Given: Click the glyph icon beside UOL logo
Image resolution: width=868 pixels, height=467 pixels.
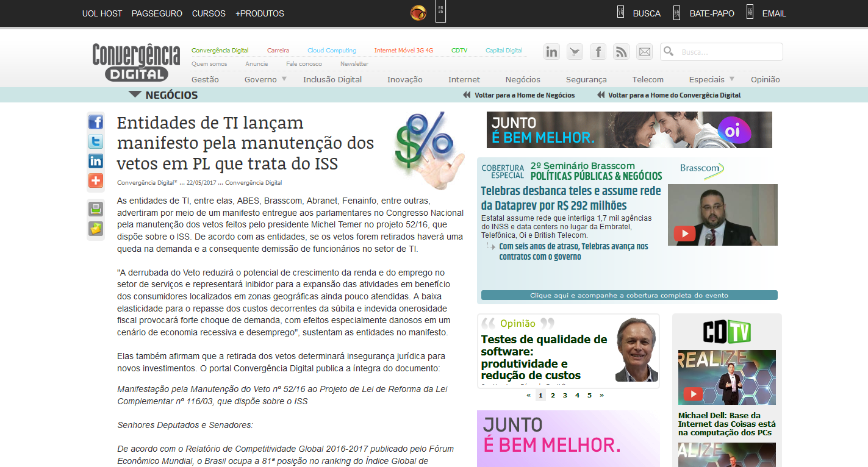Looking at the screenshot, I should pos(440,12).
